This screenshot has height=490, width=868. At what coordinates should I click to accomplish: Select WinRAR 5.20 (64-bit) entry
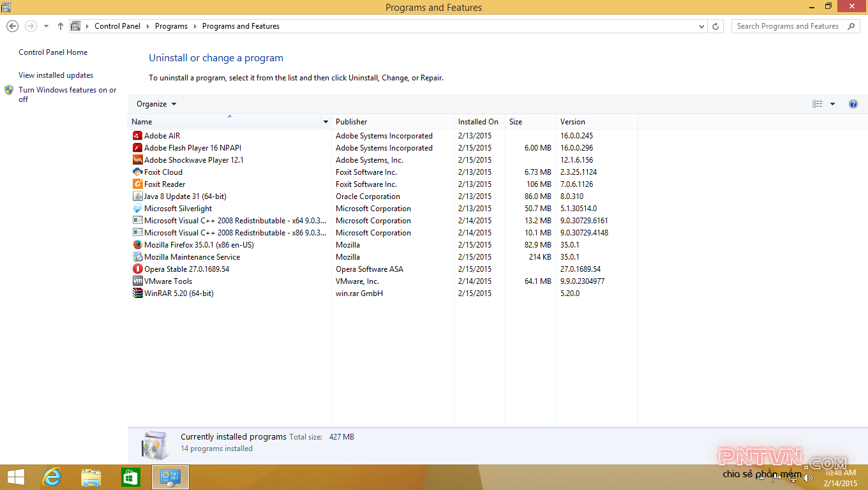pyautogui.click(x=179, y=293)
